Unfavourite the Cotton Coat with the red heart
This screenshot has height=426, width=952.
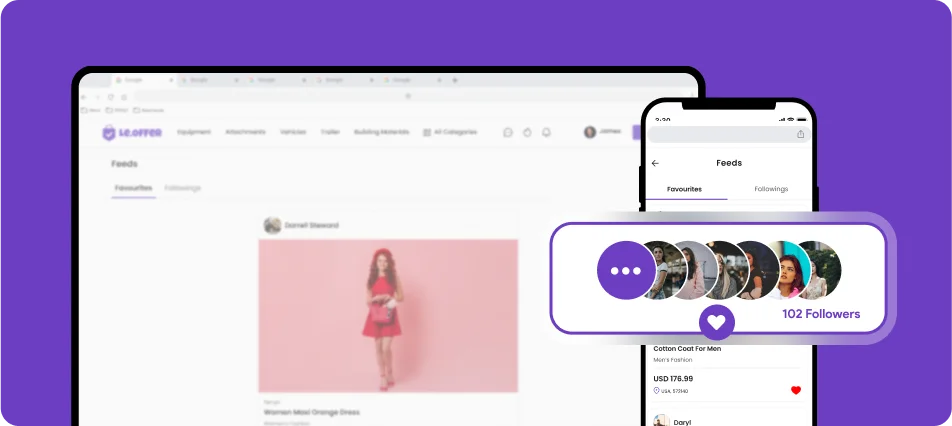(795, 390)
